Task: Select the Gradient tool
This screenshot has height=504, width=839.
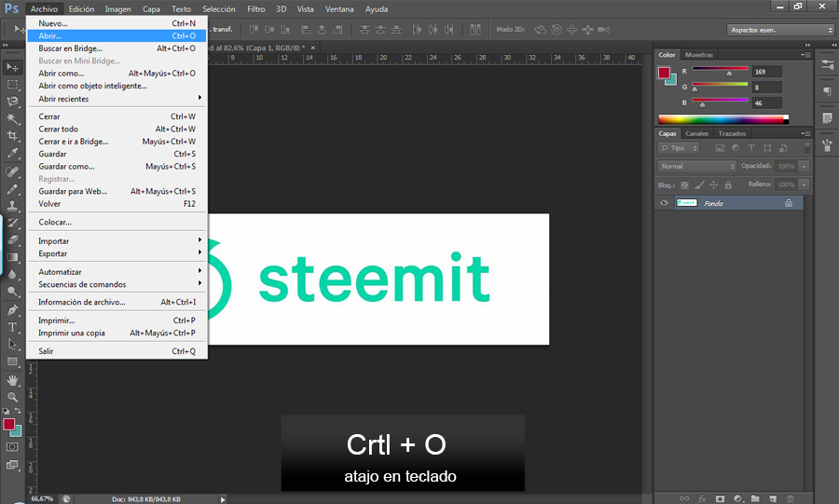Action: click(x=12, y=258)
